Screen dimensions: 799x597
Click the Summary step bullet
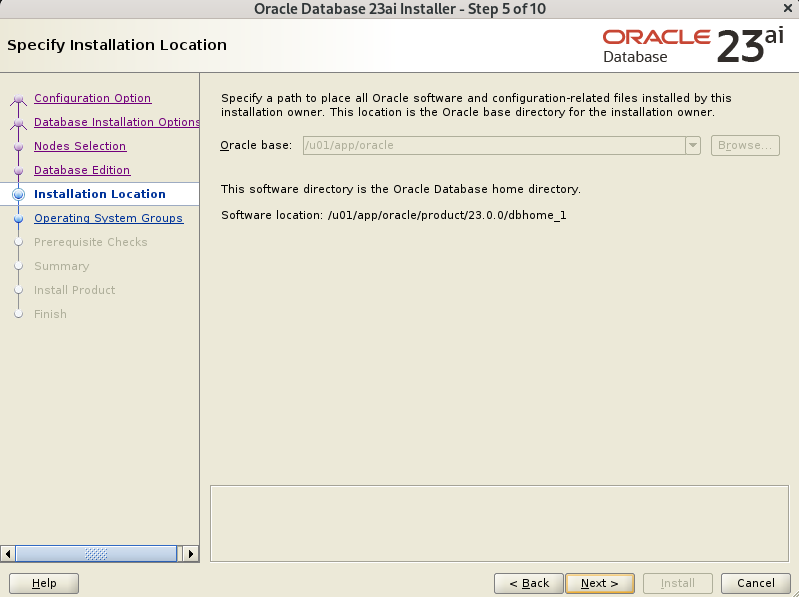[18, 266]
